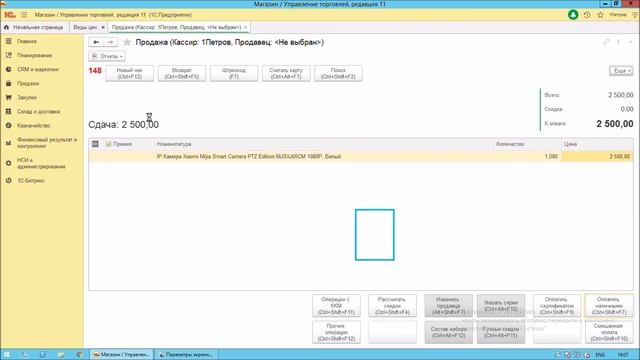Click Возврат (Ctrl+Shift+F5) button
This screenshot has width=640, height=360.
click(x=182, y=73)
